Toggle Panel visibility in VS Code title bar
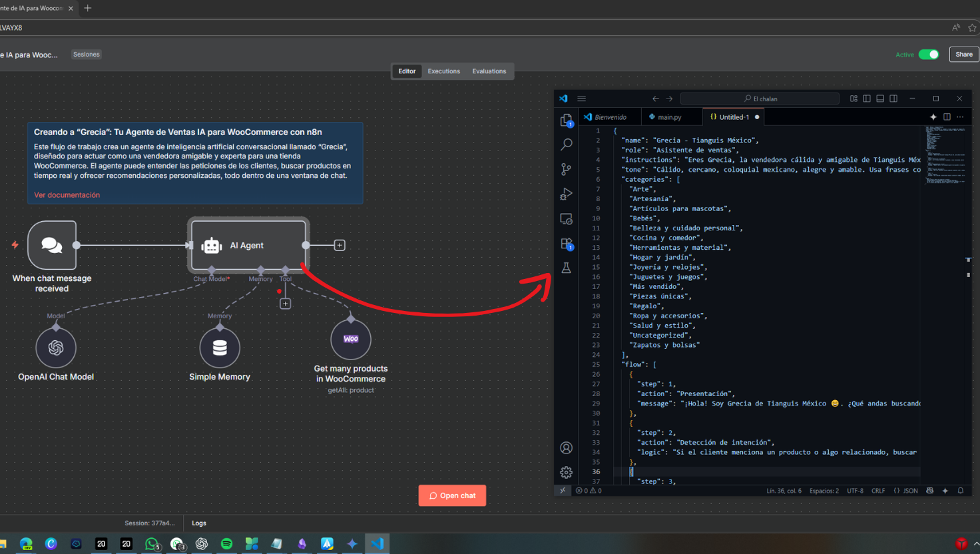Image resolution: width=980 pixels, height=554 pixels. point(880,99)
